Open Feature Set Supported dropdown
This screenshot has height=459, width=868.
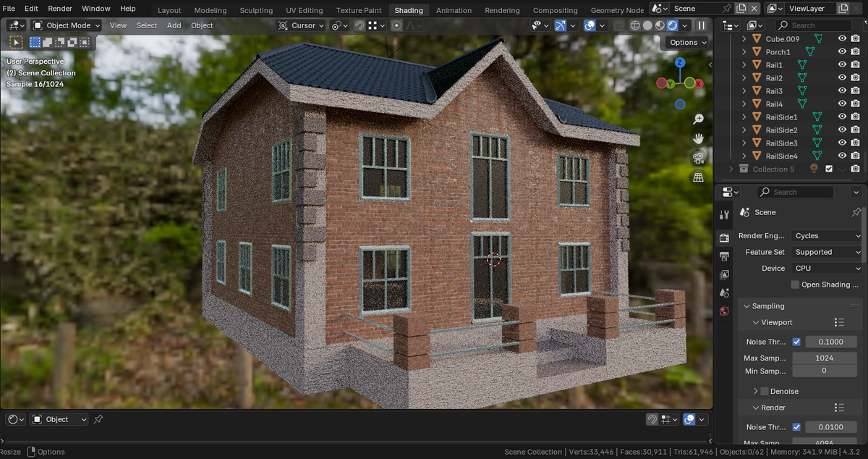(x=826, y=252)
